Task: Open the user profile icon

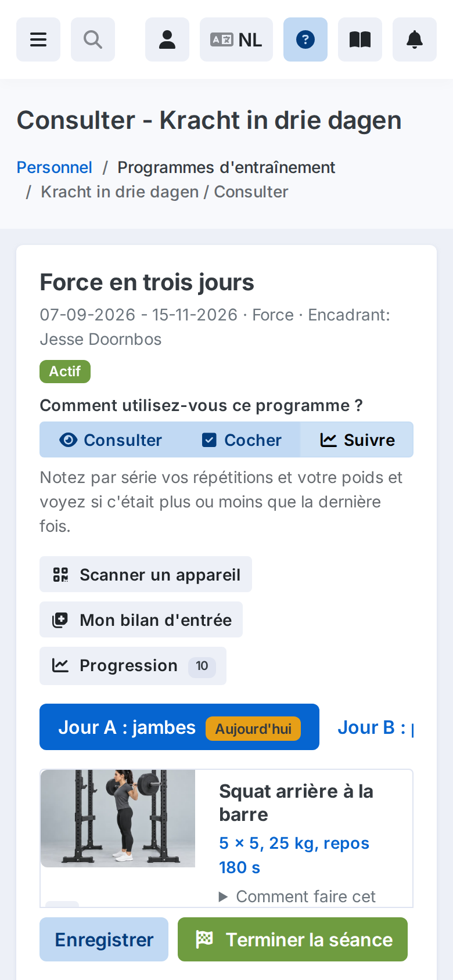Action: pyautogui.click(x=167, y=39)
